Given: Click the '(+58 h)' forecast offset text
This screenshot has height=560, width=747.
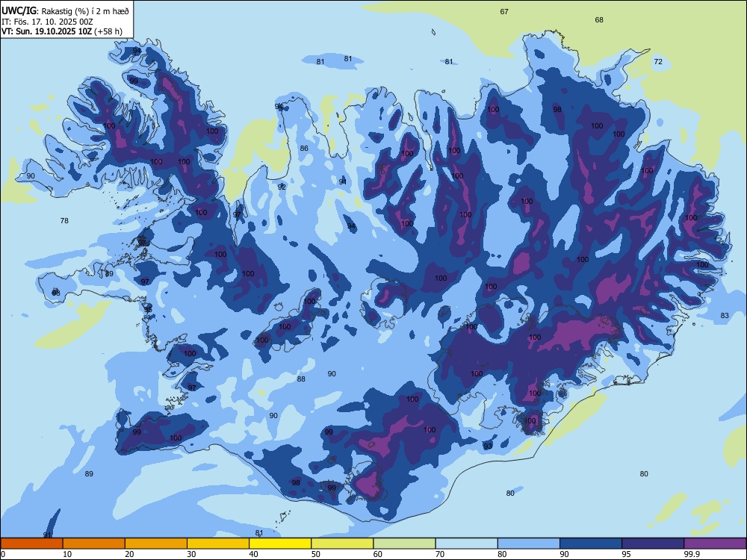Looking at the screenshot, I should click(x=108, y=31).
